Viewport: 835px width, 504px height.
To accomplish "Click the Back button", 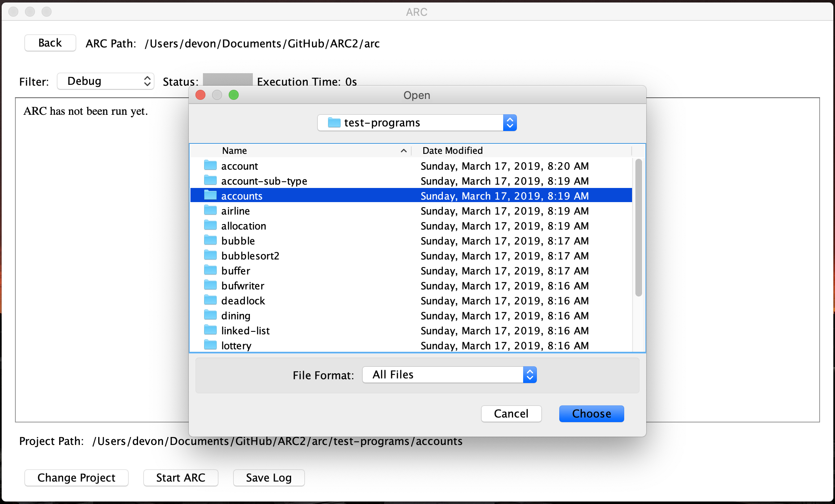I will tap(50, 43).
